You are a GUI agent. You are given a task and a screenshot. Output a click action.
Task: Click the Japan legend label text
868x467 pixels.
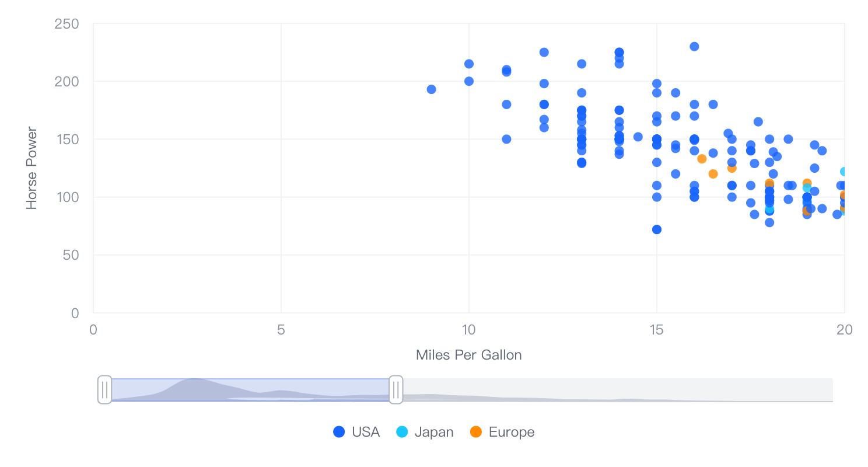pos(434,432)
